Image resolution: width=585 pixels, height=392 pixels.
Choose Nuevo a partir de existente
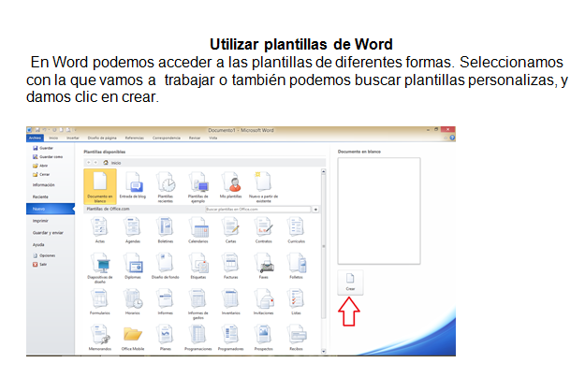[x=263, y=186]
